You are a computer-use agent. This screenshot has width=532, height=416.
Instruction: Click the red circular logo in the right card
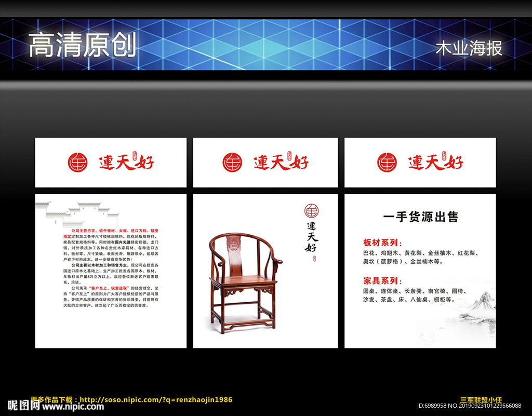(387, 163)
